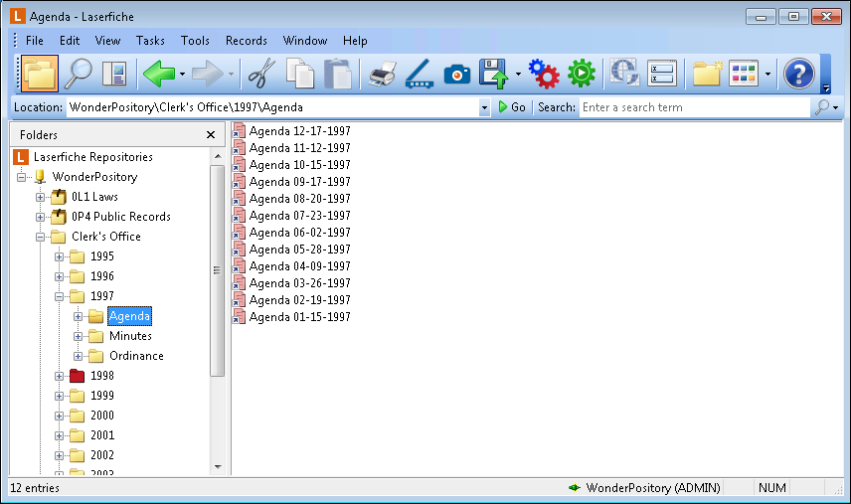Click the 0L1 Laws record folder icon
This screenshot has height=504, width=851.
(x=59, y=197)
